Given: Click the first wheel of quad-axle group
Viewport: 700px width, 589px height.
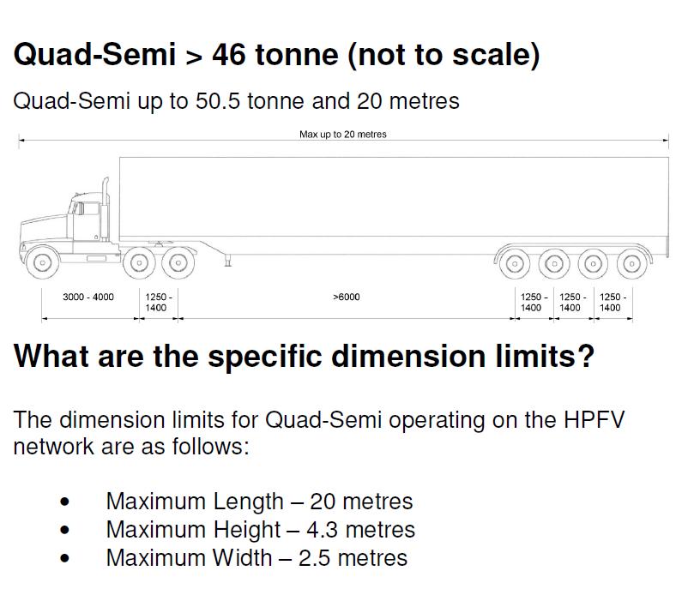Looking at the screenshot, I should point(514,263).
